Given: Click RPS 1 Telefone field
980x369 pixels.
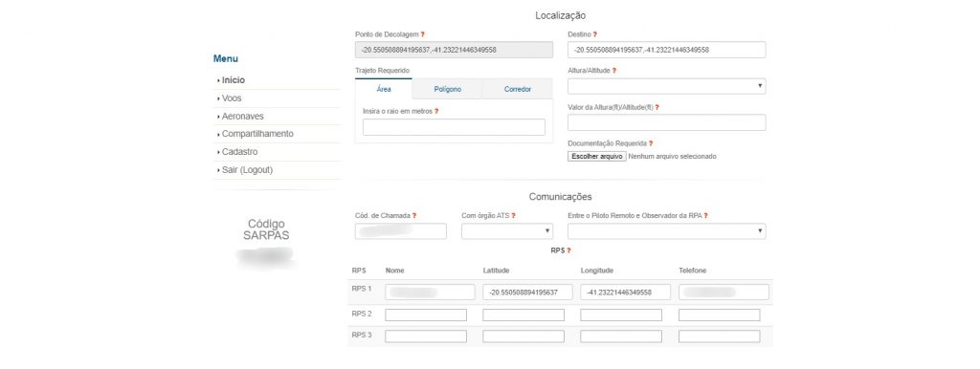Looking at the screenshot, I should (x=724, y=293).
